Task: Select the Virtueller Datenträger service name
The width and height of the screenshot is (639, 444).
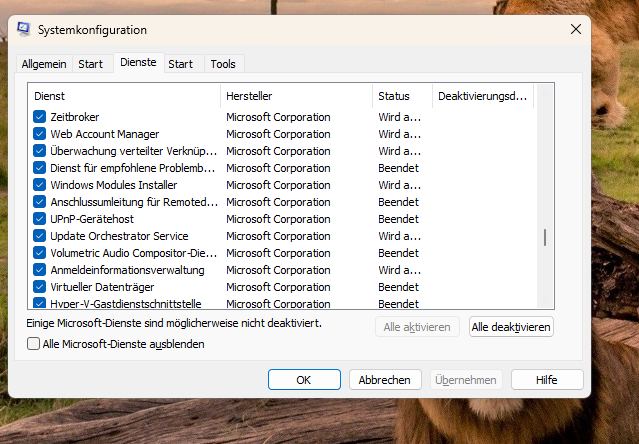Action: (x=102, y=287)
